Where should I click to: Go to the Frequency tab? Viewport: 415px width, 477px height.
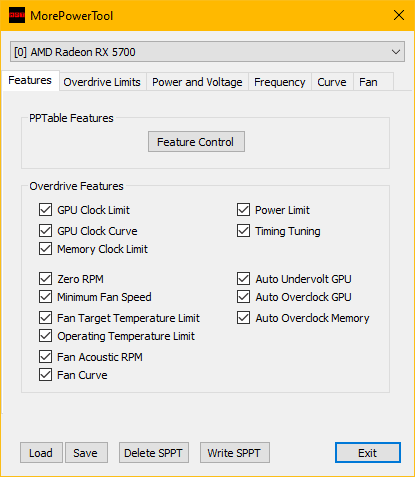pos(280,82)
